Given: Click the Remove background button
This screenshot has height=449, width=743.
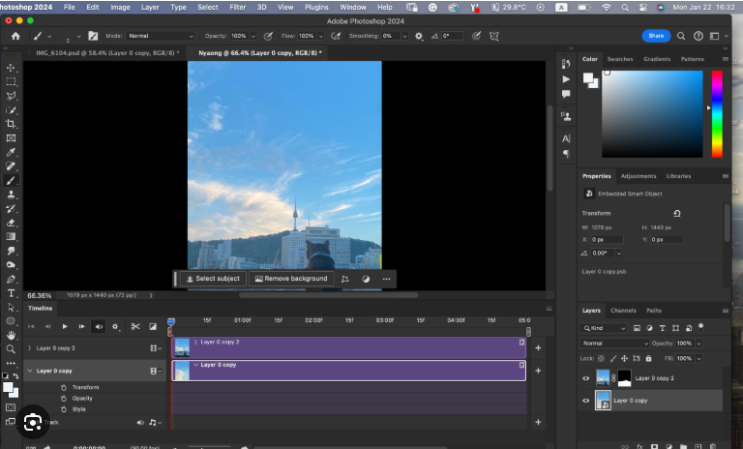Looking at the screenshot, I should (290, 279).
